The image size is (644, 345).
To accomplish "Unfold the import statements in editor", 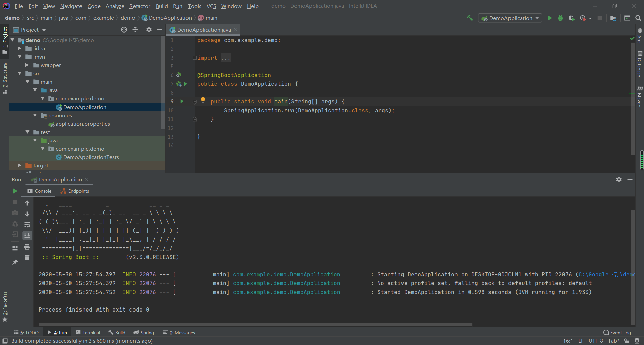I will 195,58.
